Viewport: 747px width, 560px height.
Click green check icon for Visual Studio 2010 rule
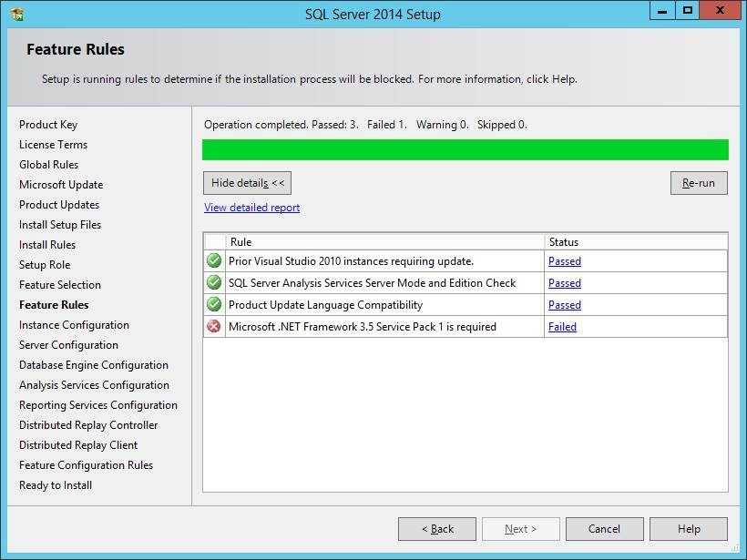pos(214,260)
